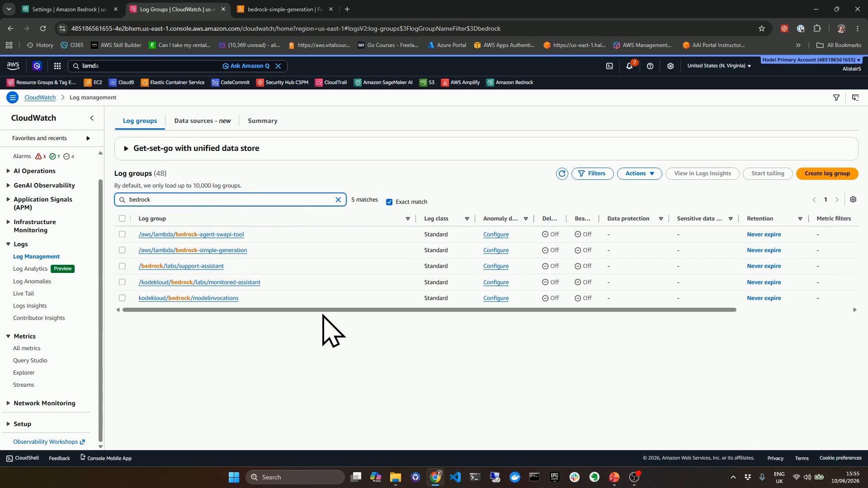Open CloudTrail from the favorites bar
Screen dimensions: 868x488
pos(331,83)
